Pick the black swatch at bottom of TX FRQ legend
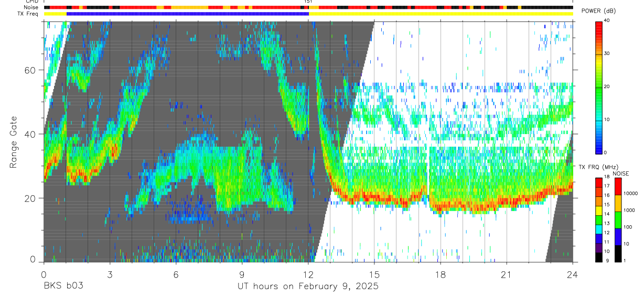The width and height of the screenshot is (644, 297). coord(598,257)
